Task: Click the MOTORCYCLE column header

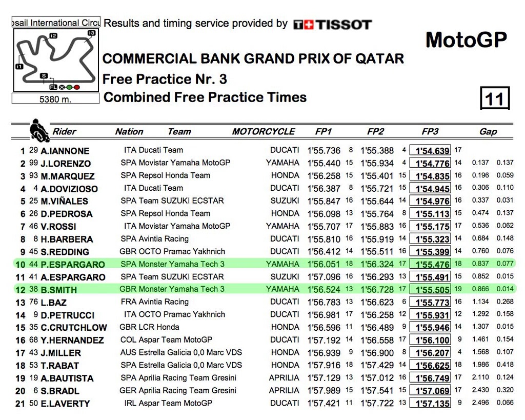Action: (x=264, y=132)
